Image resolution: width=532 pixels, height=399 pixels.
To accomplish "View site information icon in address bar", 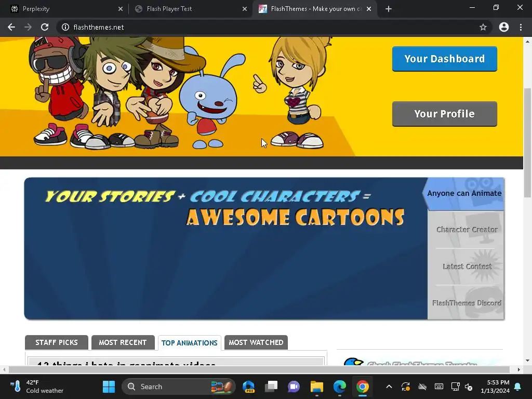I will pos(65,27).
